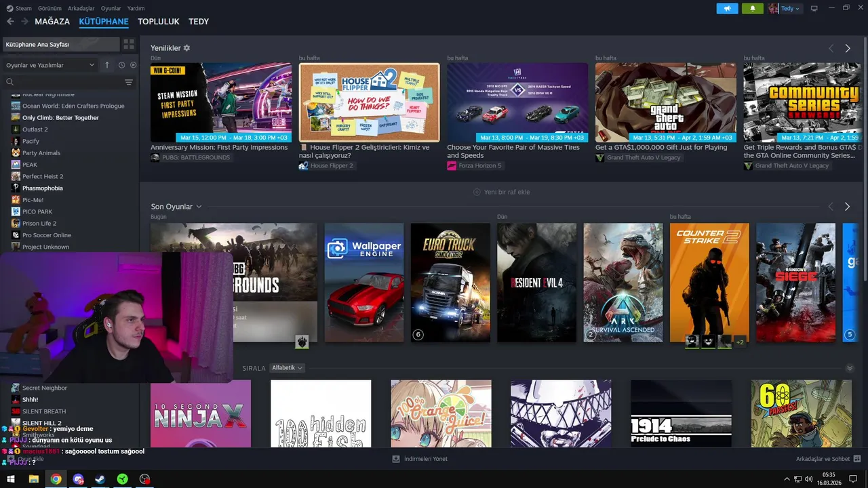Click İndirmeleri Yönet link
This screenshot has height=488, width=868.
(x=419, y=459)
